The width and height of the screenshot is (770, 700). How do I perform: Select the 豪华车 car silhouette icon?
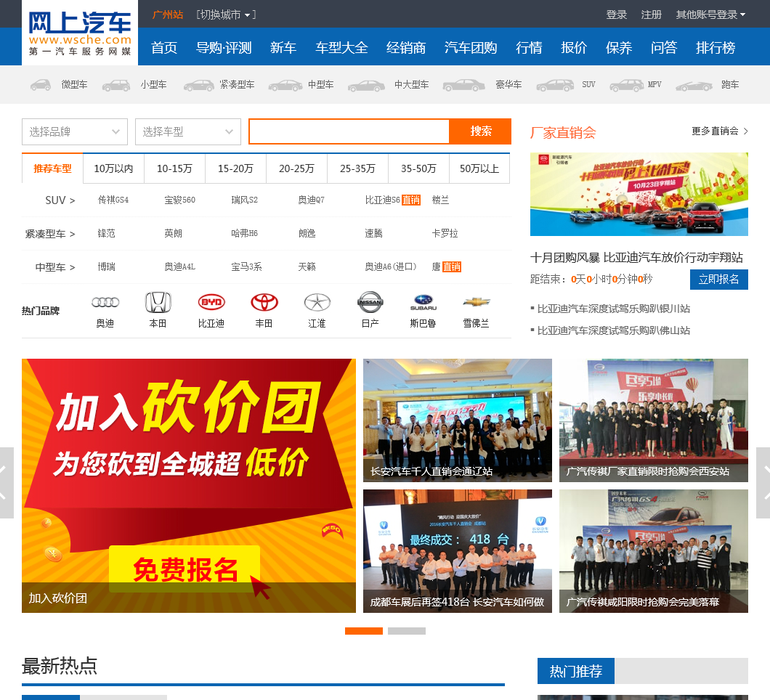[463, 86]
